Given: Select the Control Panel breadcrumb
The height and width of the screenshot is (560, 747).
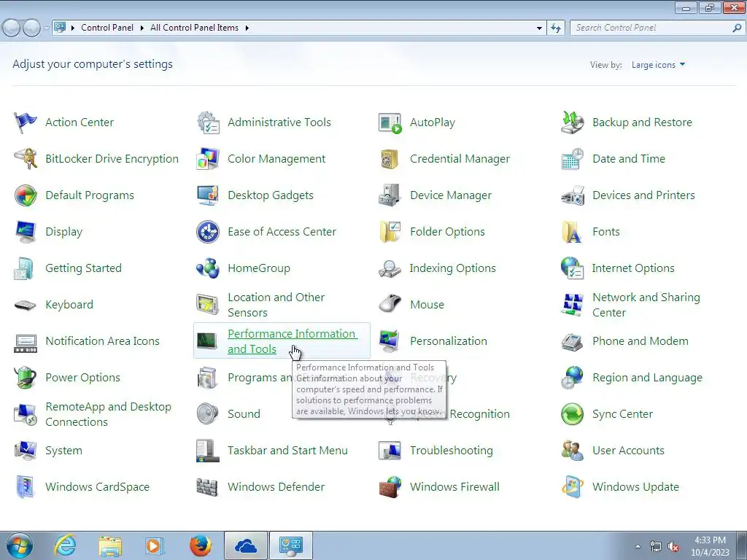Looking at the screenshot, I should pyautogui.click(x=107, y=28).
